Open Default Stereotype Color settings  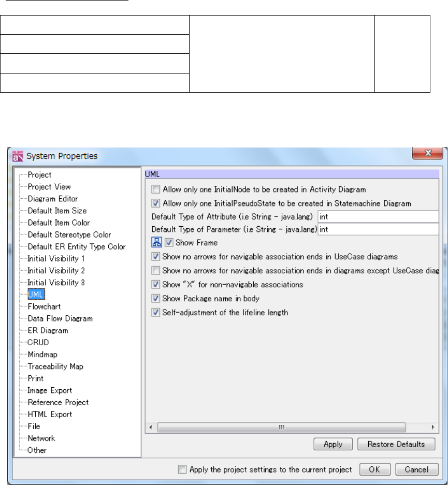point(69,235)
